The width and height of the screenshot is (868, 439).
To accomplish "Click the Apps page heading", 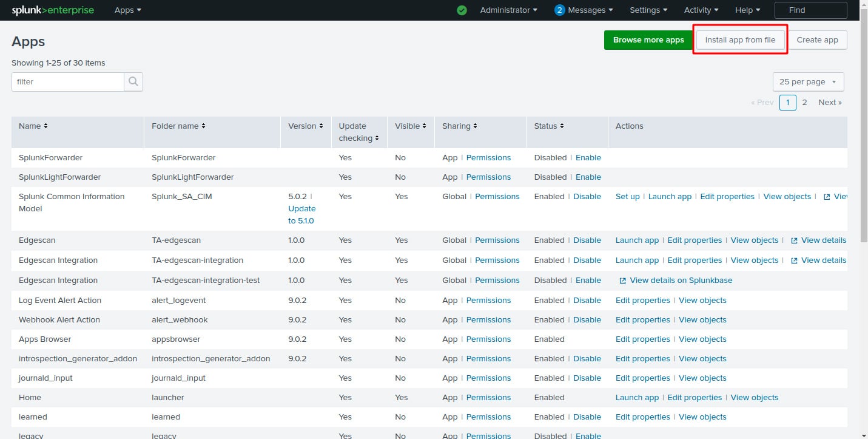I will click(x=29, y=41).
